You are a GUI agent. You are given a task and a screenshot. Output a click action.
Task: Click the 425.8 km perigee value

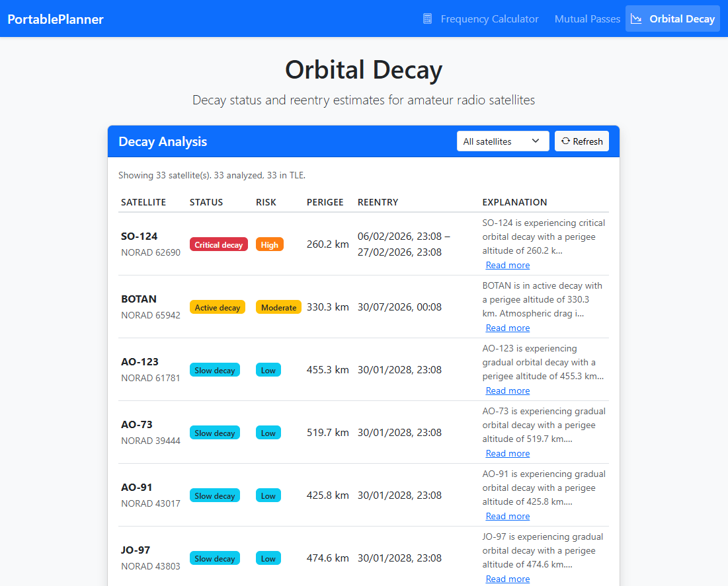327,495
